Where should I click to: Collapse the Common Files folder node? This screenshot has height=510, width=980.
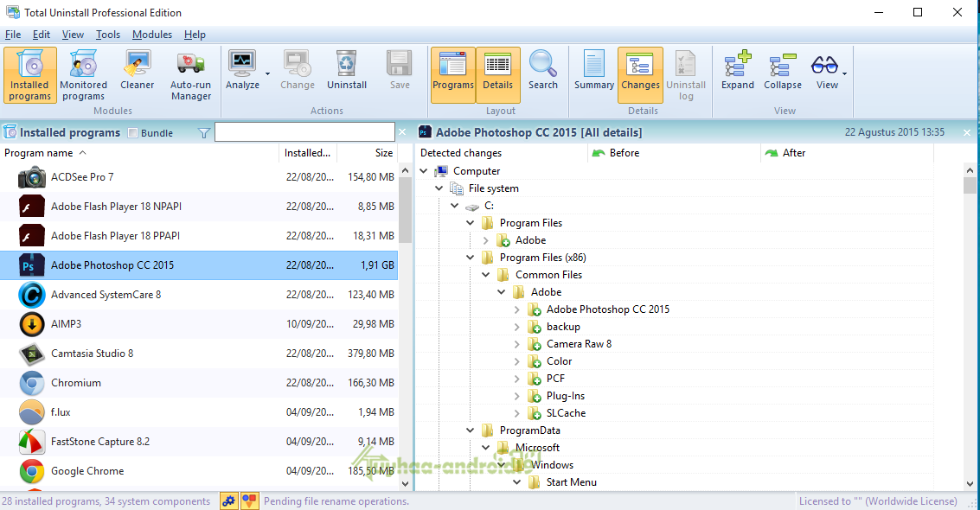tap(485, 275)
